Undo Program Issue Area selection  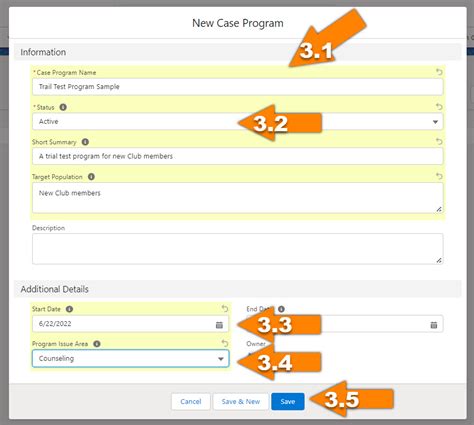tap(225, 343)
